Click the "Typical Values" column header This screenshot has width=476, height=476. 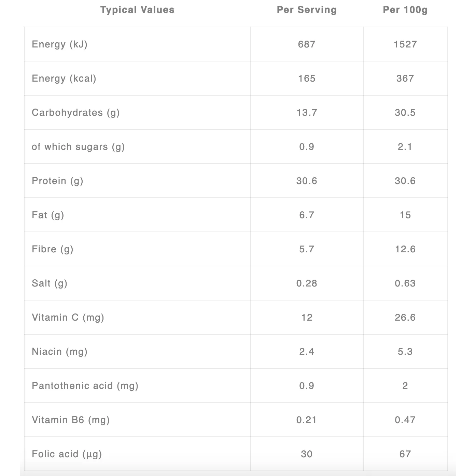(x=137, y=10)
